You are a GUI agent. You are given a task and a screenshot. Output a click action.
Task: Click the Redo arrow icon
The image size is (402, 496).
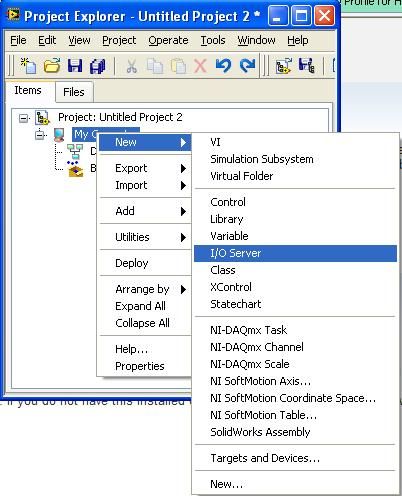tap(247, 65)
